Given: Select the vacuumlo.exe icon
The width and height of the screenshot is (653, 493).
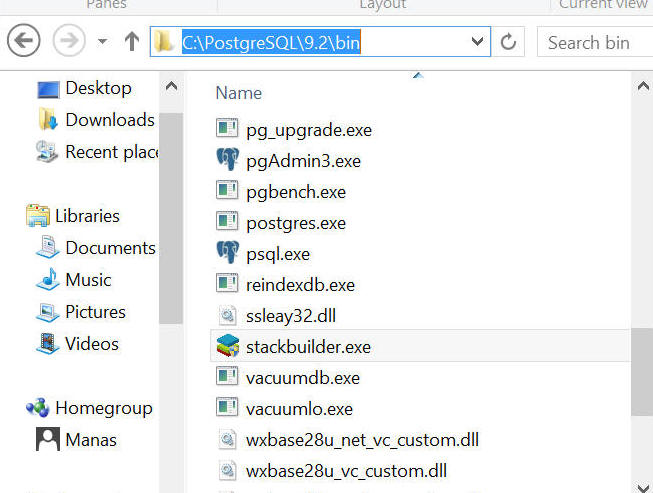Looking at the screenshot, I should click(227, 407).
